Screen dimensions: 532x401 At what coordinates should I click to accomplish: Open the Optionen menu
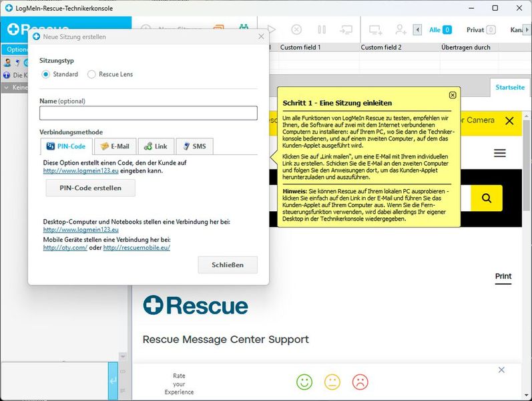(x=16, y=49)
